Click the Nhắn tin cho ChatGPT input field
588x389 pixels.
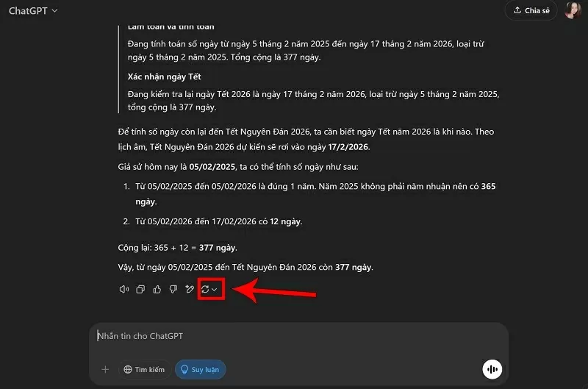tap(294, 336)
